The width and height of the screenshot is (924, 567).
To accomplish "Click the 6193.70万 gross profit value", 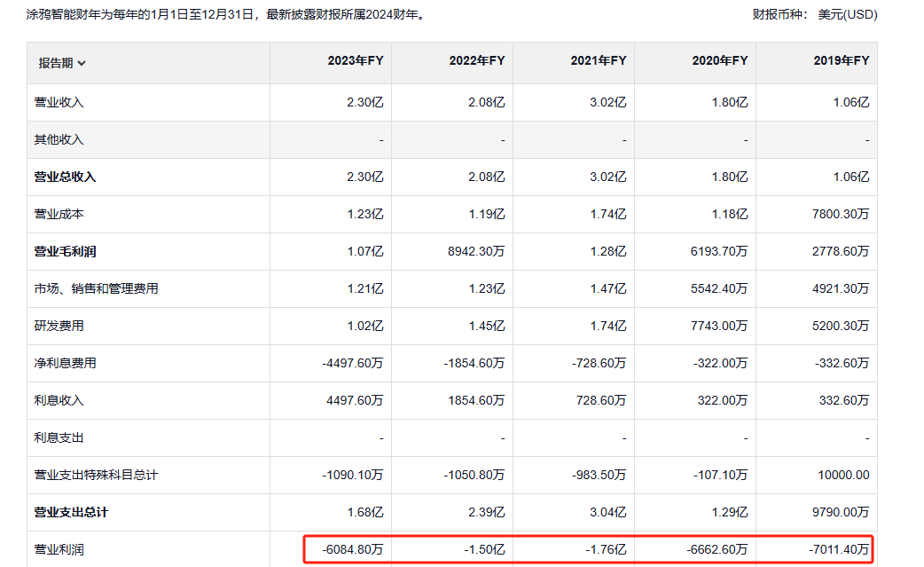I will coord(719,252).
